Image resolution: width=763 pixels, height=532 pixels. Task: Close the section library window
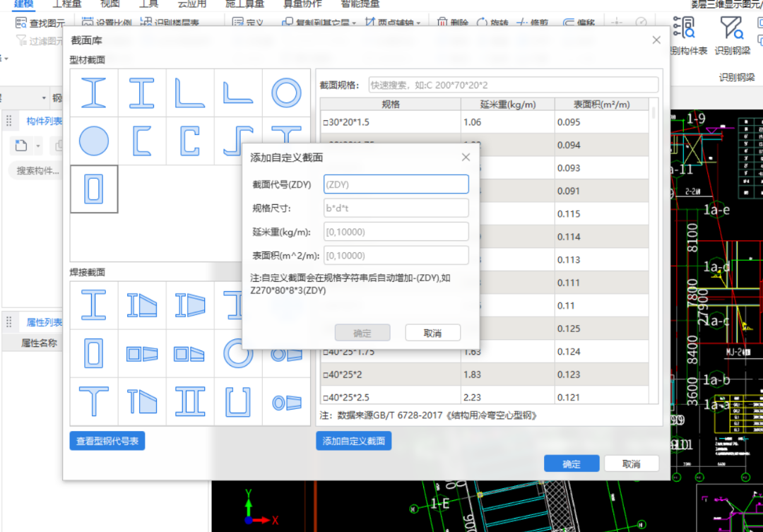(656, 40)
